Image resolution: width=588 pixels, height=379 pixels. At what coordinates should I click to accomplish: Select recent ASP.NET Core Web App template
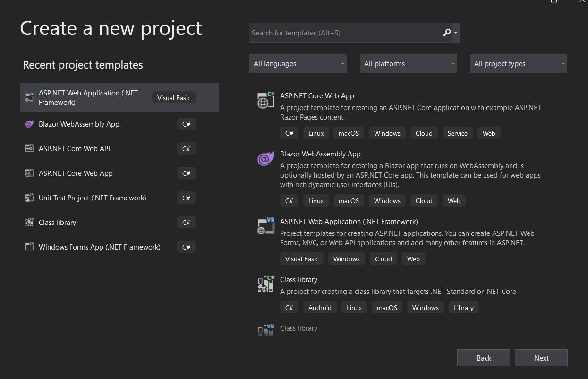119,173
